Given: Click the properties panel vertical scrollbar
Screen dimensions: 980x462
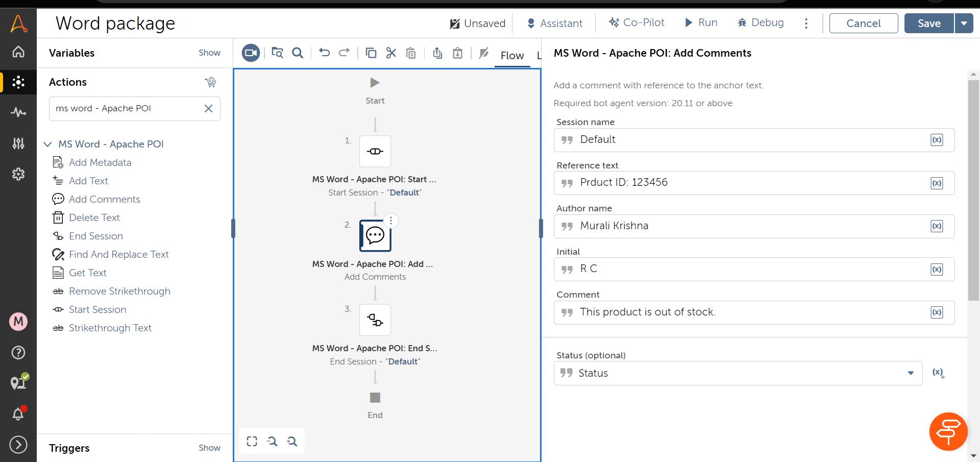Looking at the screenshot, I should point(973,189).
